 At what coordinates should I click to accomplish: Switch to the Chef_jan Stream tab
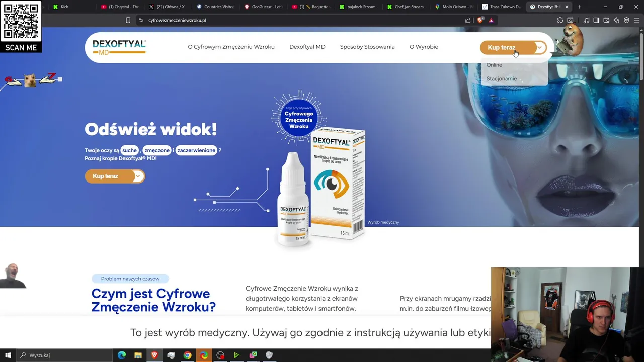(407, 7)
